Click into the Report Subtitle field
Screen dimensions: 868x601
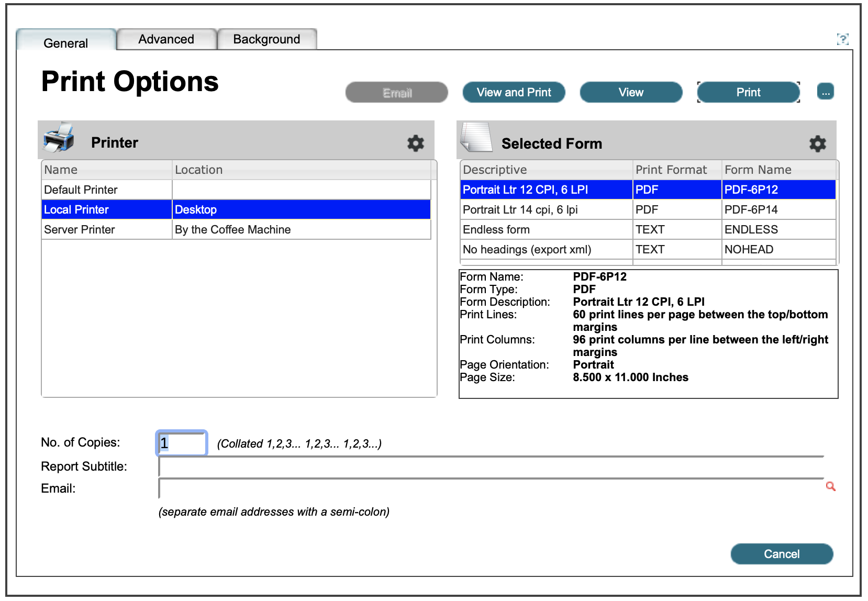(491, 466)
